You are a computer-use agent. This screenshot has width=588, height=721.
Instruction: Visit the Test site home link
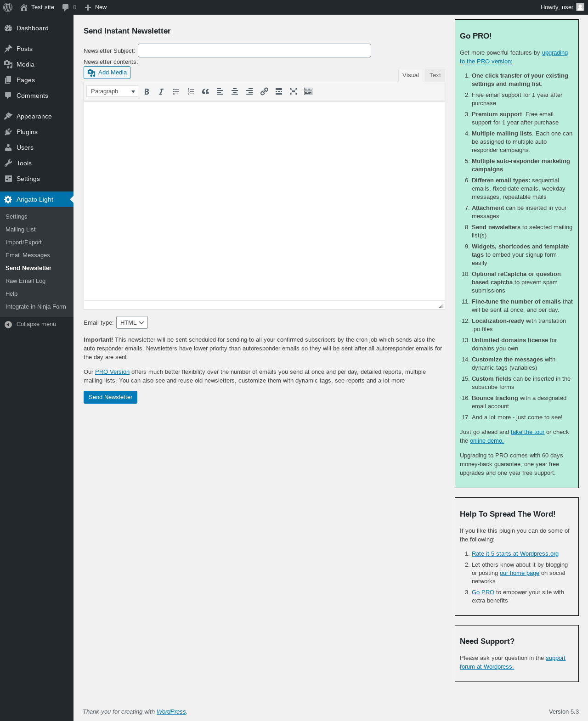pos(37,7)
